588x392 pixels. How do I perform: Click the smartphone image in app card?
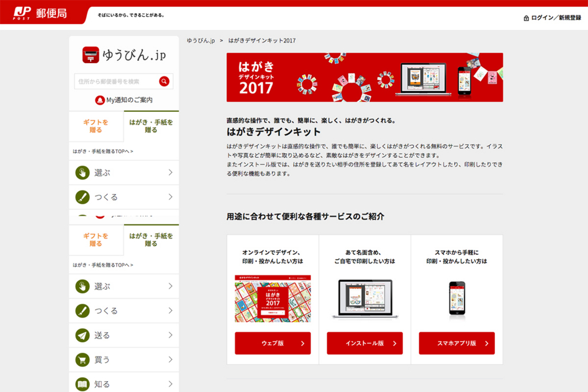[457, 298]
